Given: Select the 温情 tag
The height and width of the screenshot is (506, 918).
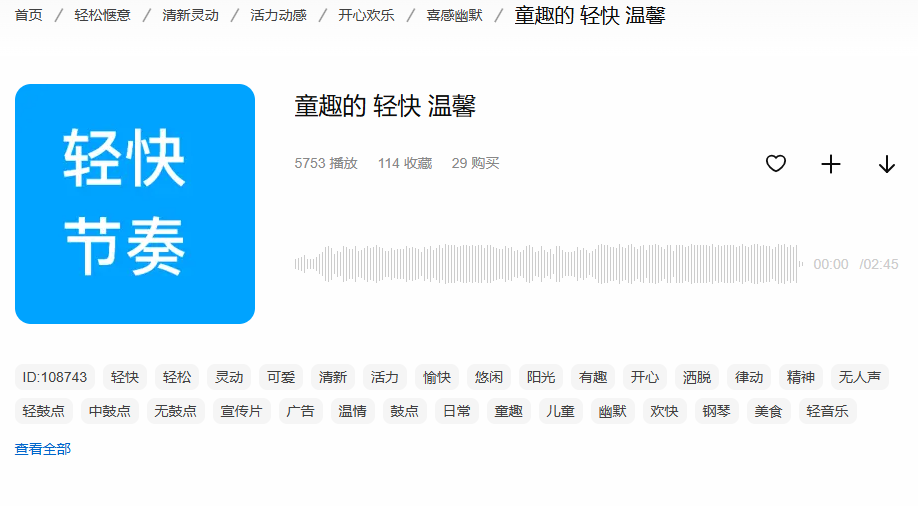Looking at the screenshot, I should click(352, 411).
